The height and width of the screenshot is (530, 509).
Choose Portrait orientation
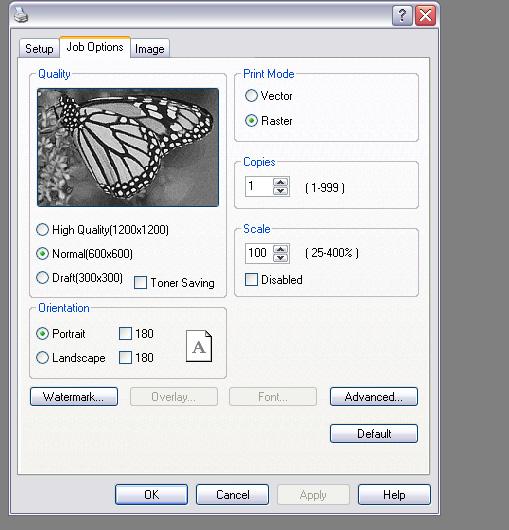click(x=60, y=334)
